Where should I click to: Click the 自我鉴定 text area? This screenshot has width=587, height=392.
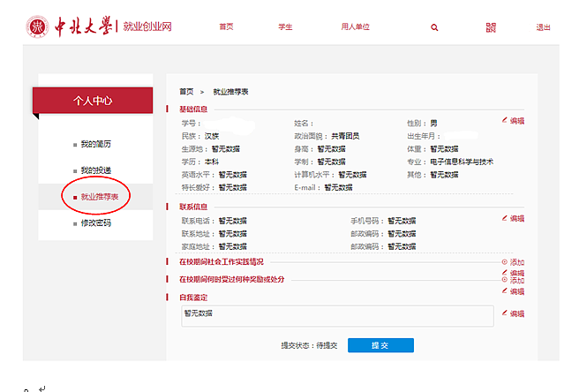tap(337, 316)
